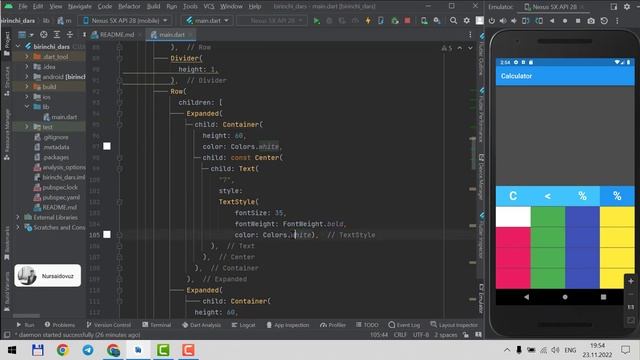
Task: Open the File menu
Action: point(23,7)
